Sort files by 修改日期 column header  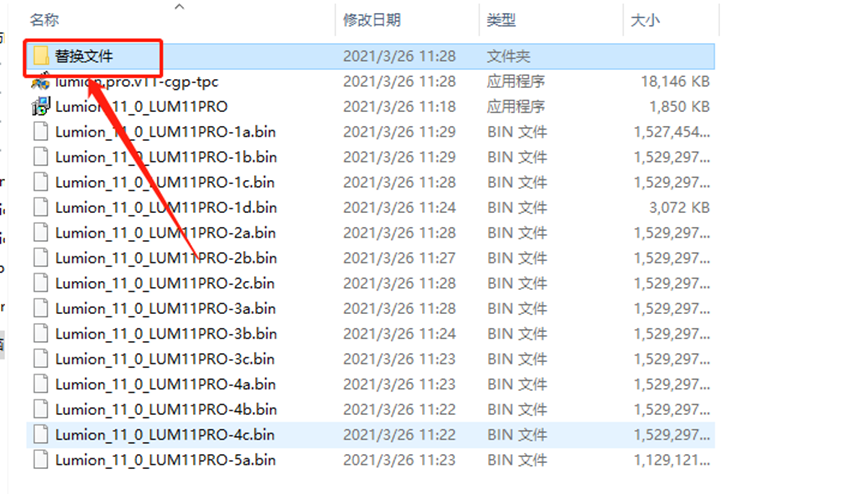coord(372,20)
